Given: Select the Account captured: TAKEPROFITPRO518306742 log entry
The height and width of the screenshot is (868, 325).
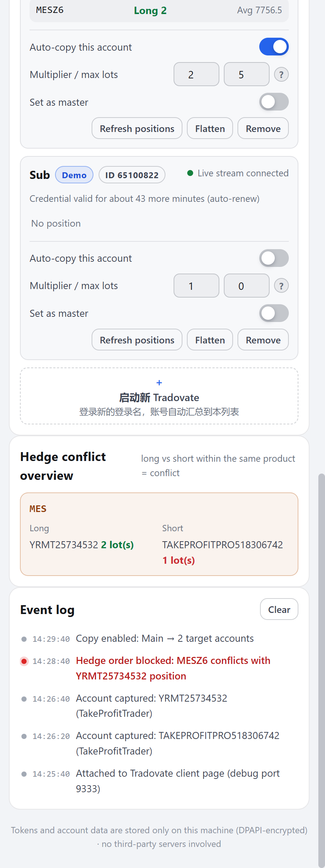Looking at the screenshot, I should click(x=159, y=743).
